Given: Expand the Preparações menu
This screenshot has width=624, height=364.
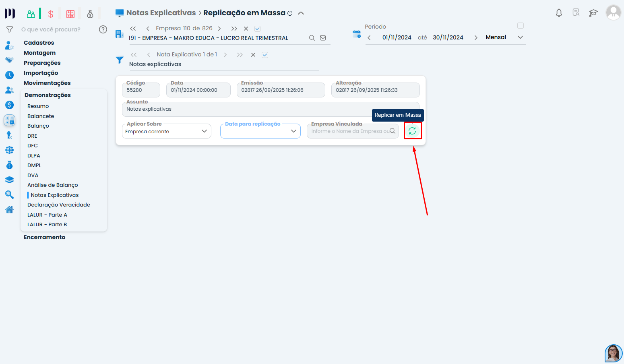Looking at the screenshot, I should pyautogui.click(x=42, y=63).
